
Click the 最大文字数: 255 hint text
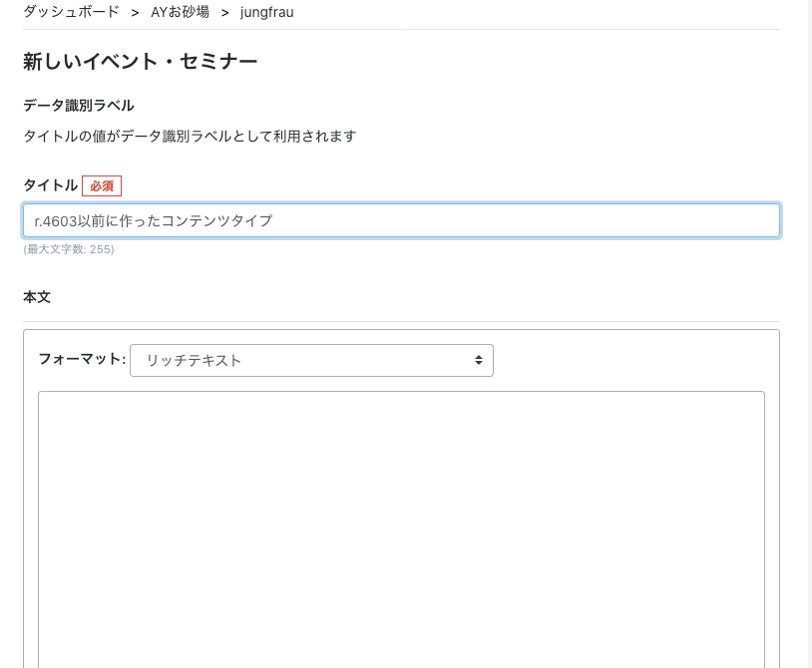[x=69, y=249]
